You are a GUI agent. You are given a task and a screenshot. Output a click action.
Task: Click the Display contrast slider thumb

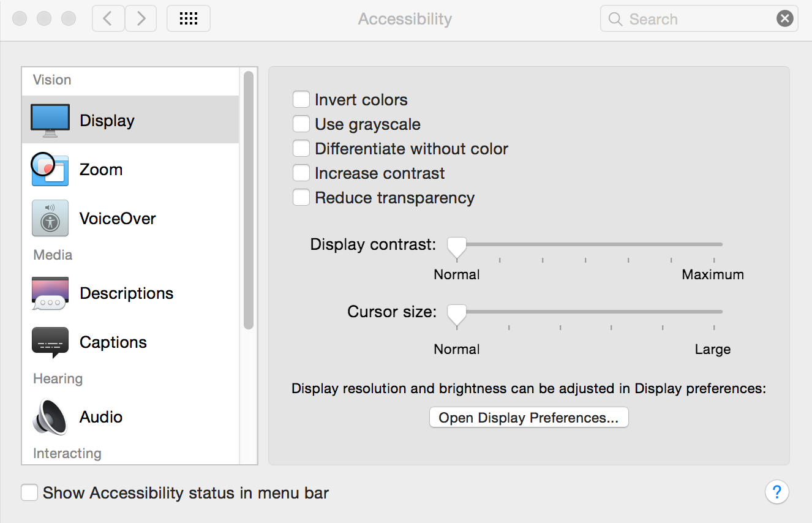point(457,246)
